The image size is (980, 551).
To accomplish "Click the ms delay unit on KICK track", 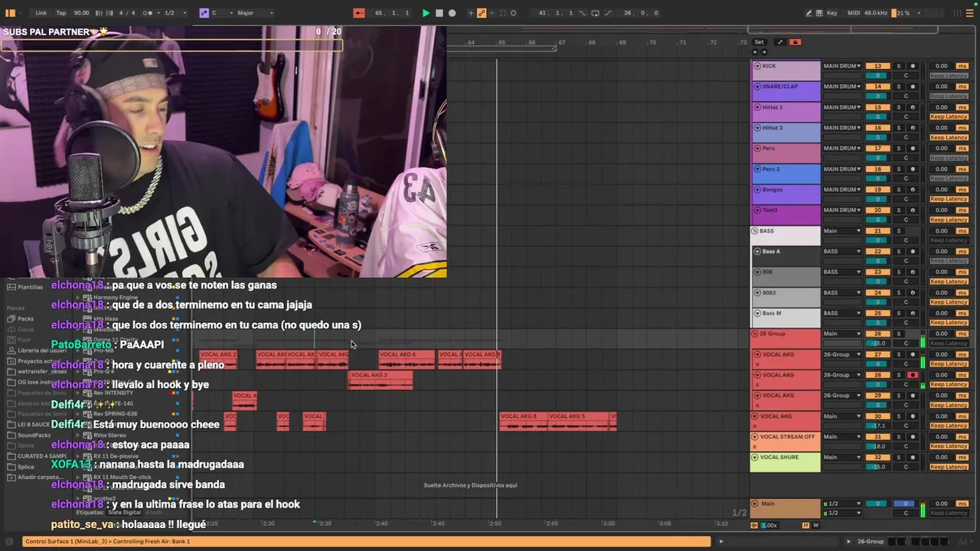I will click(x=962, y=66).
